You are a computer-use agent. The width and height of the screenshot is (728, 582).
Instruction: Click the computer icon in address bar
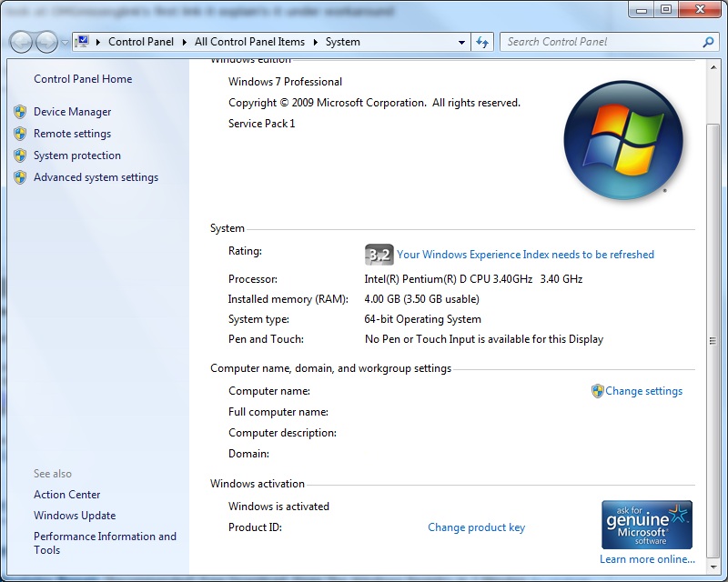point(82,42)
